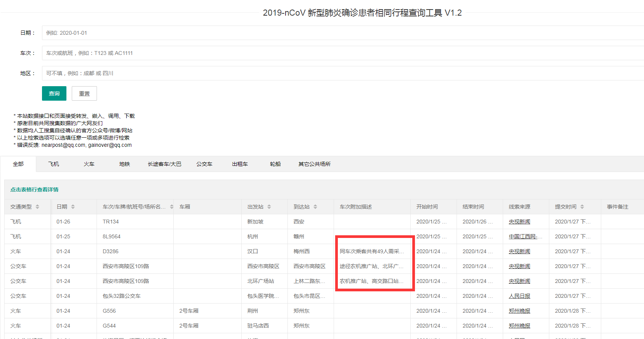Select the 地铁 tab
The width and height of the screenshot is (644, 339).
[x=124, y=164]
